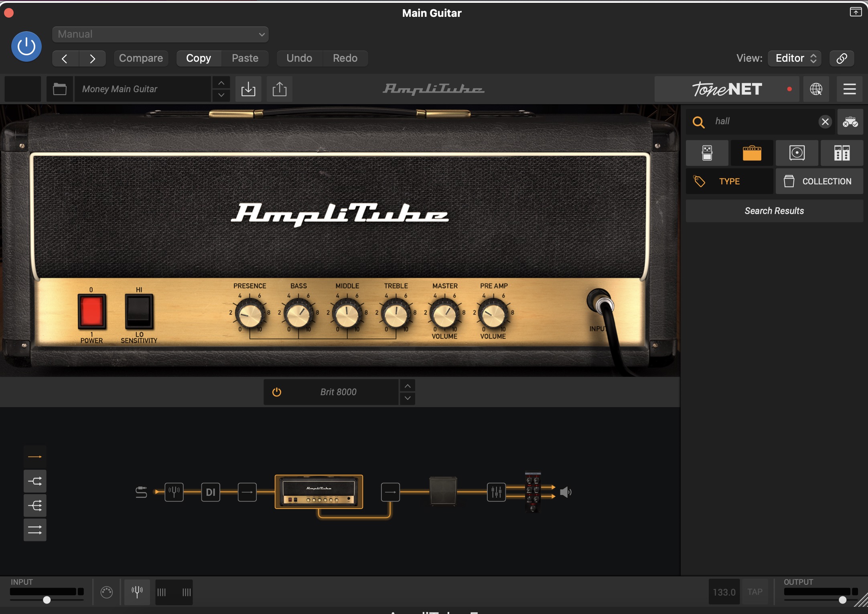Click the input cable icon in chain

coord(141,492)
